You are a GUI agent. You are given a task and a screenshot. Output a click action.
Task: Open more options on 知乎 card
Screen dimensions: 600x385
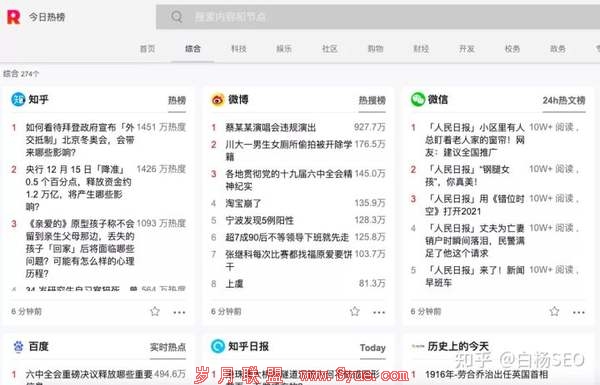(179, 312)
